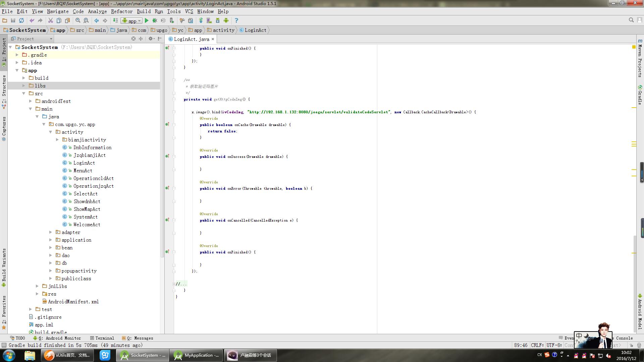
Task: Open the 0: Messages tab
Action: [x=138, y=338]
